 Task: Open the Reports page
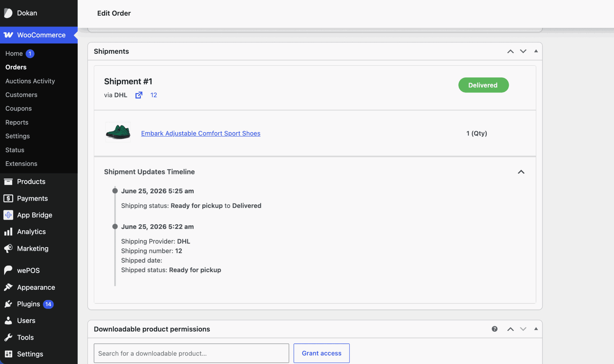click(17, 122)
